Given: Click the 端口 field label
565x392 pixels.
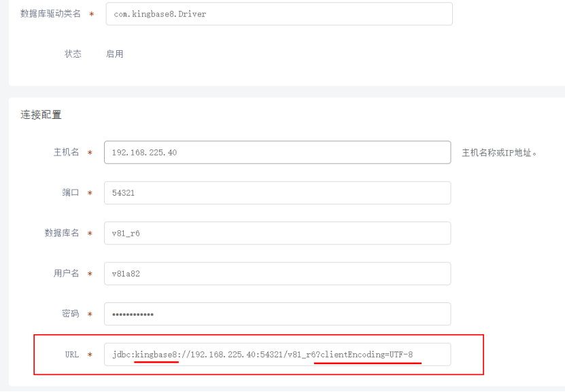Looking at the screenshot, I should click(71, 193).
